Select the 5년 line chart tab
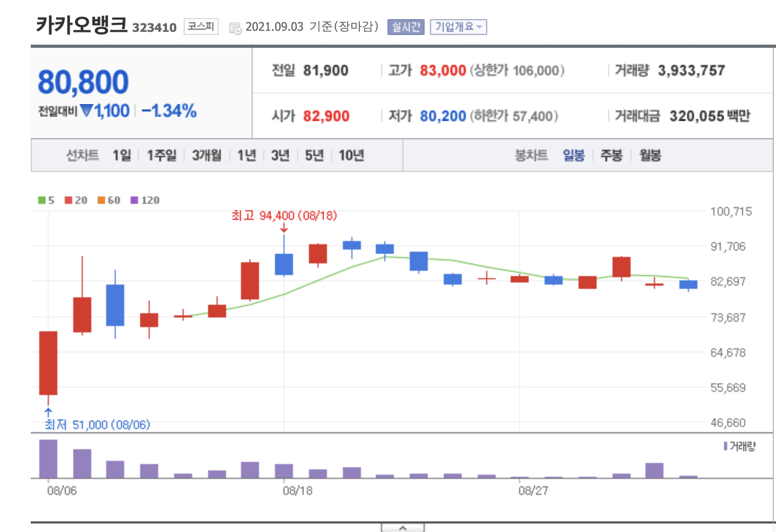 (x=314, y=156)
